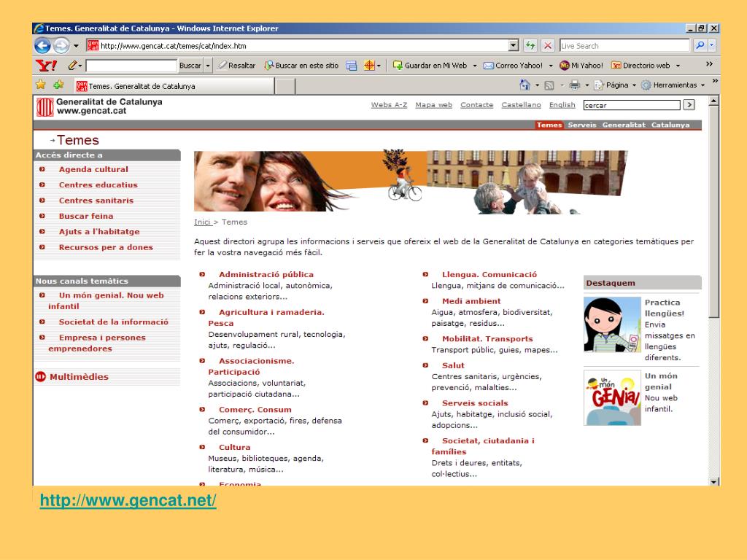747x560 pixels.
Task: Click the Un món genial thumbnail image
Action: 612,397
